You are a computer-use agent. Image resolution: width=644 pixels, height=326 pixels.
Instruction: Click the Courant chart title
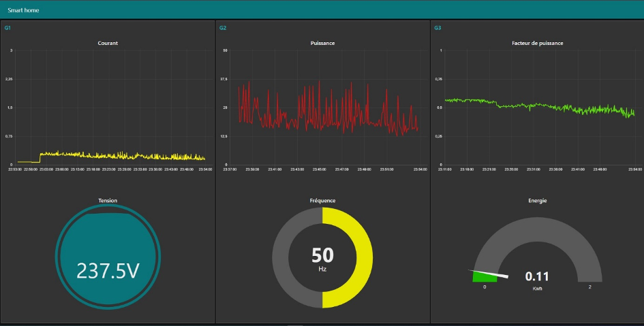108,43
